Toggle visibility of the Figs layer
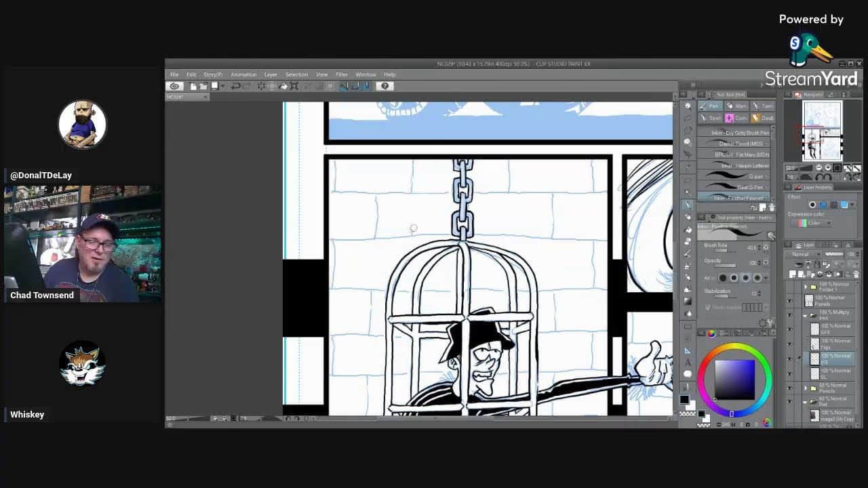This screenshot has width=868, height=488. click(x=789, y=344)
